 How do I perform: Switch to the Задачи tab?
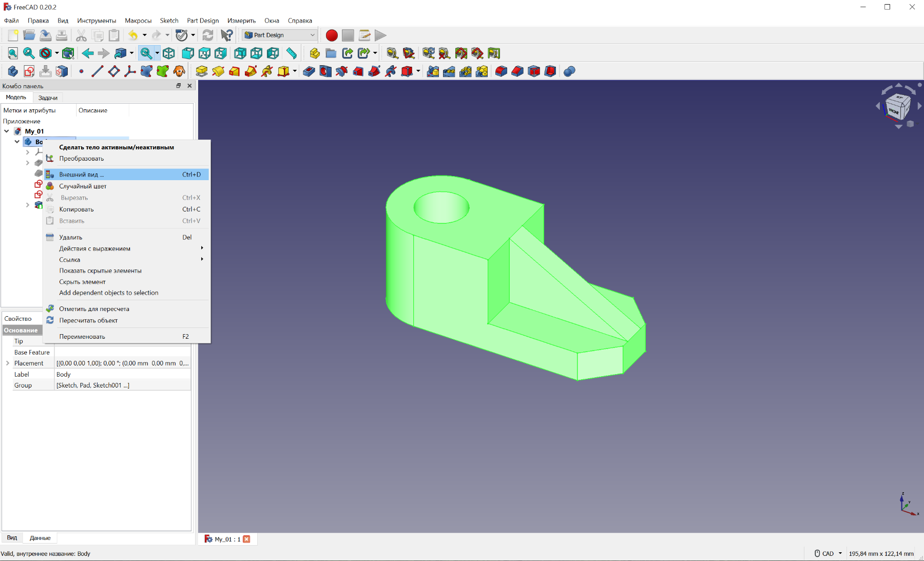click(x=48, y=98)
